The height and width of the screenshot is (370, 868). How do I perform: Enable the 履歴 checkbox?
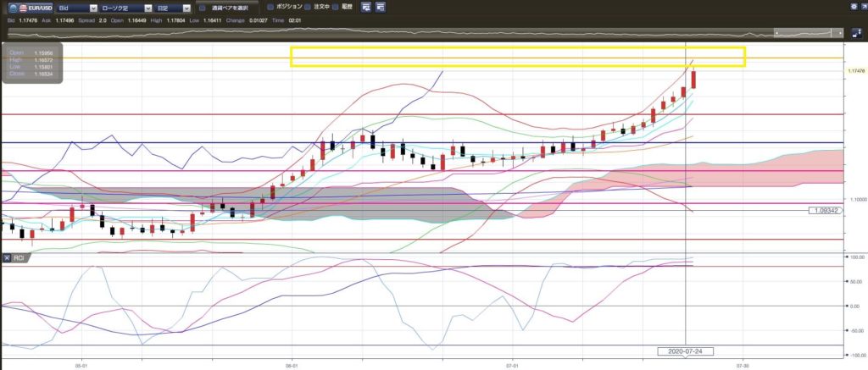[x=336, y=7]
